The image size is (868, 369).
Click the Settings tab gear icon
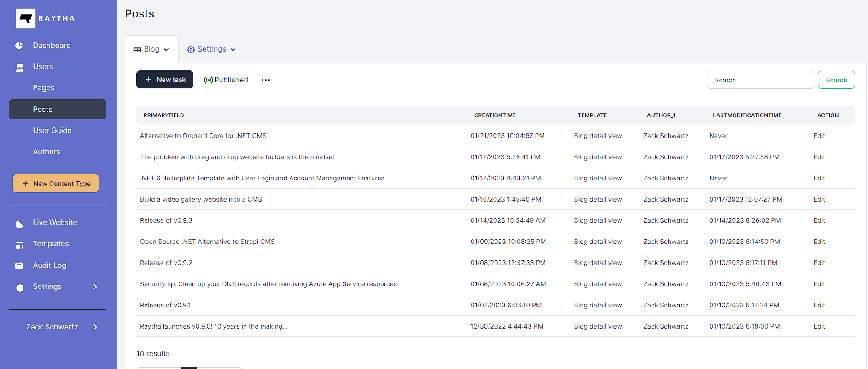pos(191,50)
